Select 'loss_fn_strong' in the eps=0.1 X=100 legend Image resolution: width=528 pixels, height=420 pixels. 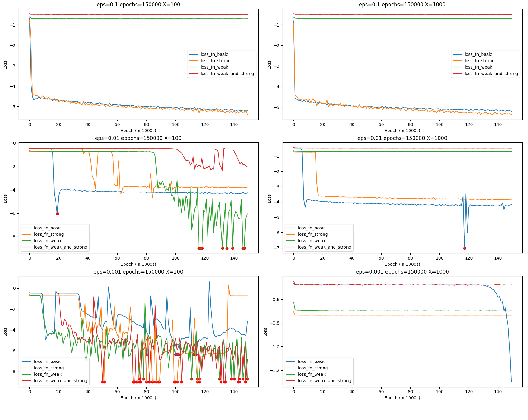215,61
